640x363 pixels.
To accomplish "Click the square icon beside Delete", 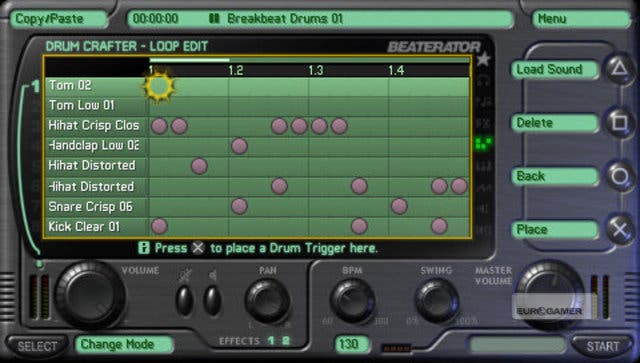I will click(620, 122).
